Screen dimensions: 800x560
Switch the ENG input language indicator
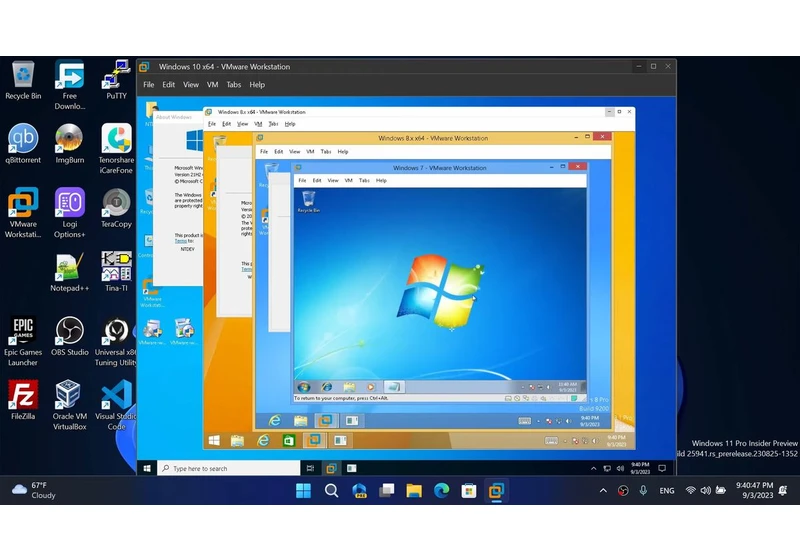coord(667,491)
